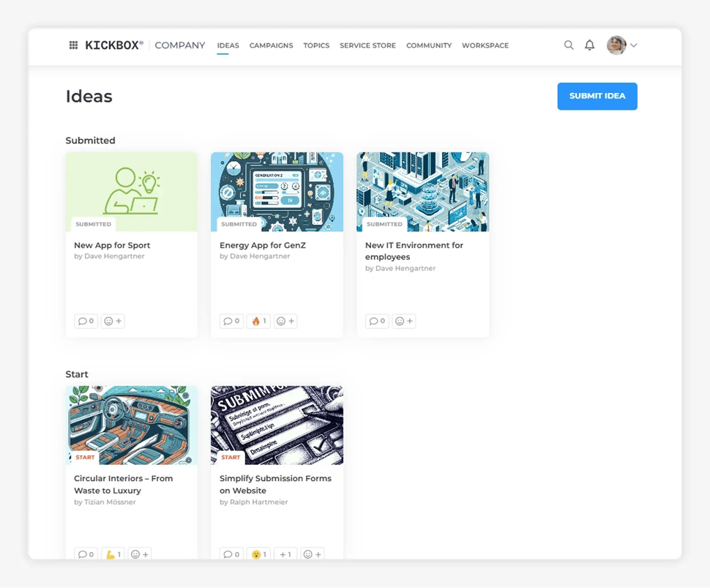Open the search magnifier icon
This screenshot has width=710, height=588.
pyautogui.click(x=569, y=45)
